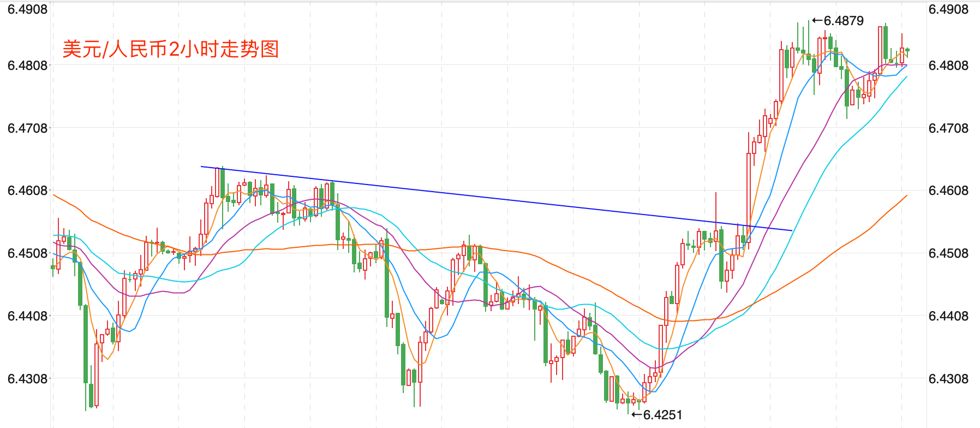Click left axis value 6.4308
Viewport: 980px width, 428px height.
(x=27, y=379)
